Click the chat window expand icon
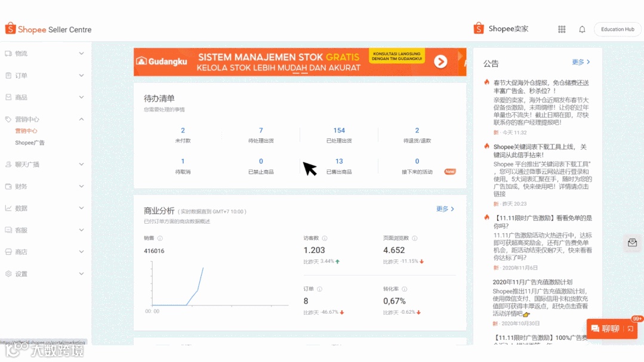The height and width of the screenshot is (362, 644). [x=630, y=329]
